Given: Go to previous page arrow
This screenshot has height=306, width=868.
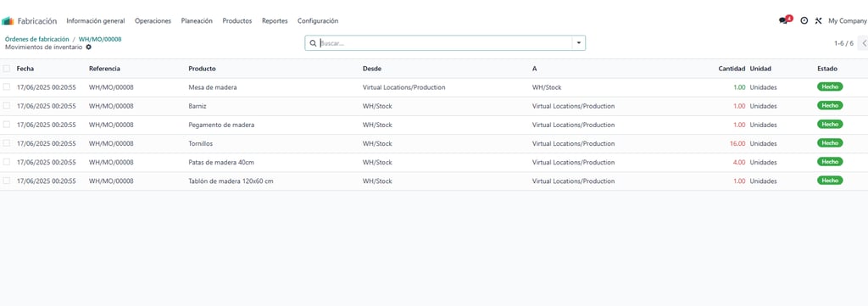Looking at the screenshot, I should pos(864,43).
